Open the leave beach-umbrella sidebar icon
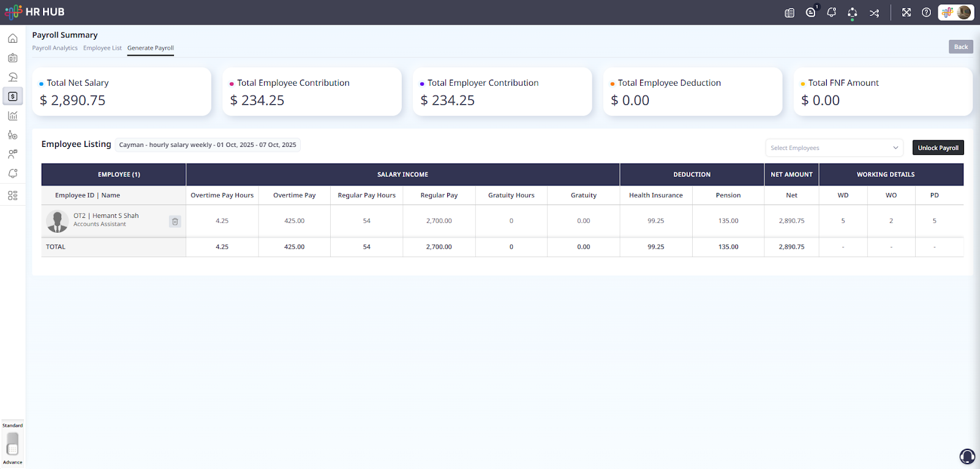Viewport: 980px width, 469px height. (x=13, y=77)
